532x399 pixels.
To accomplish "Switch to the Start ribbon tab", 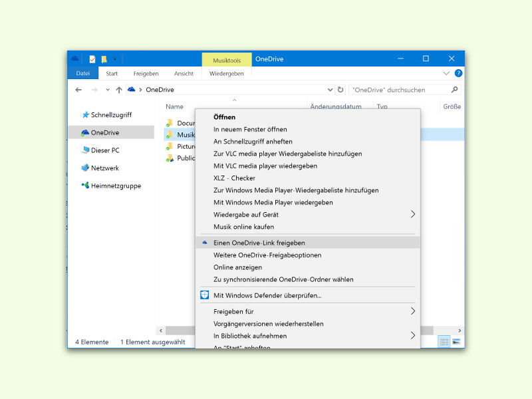I will pyautogui.click(x=112, y=74).
